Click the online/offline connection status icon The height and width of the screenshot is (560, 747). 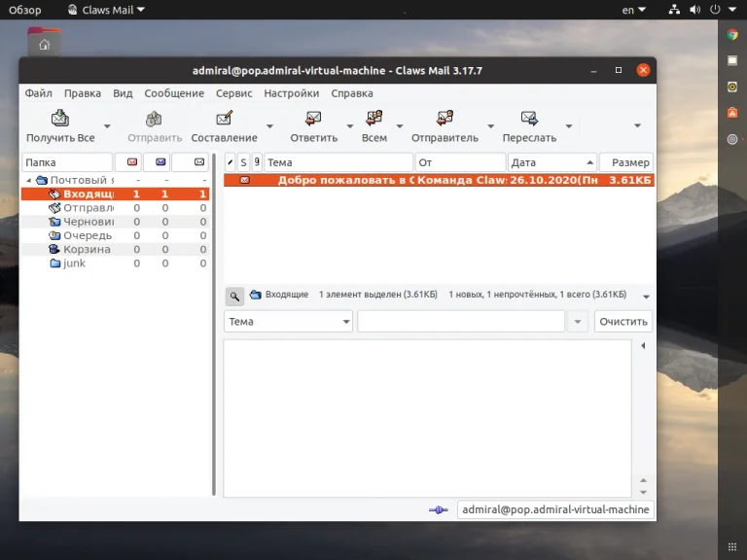click(x=439, y=510)
